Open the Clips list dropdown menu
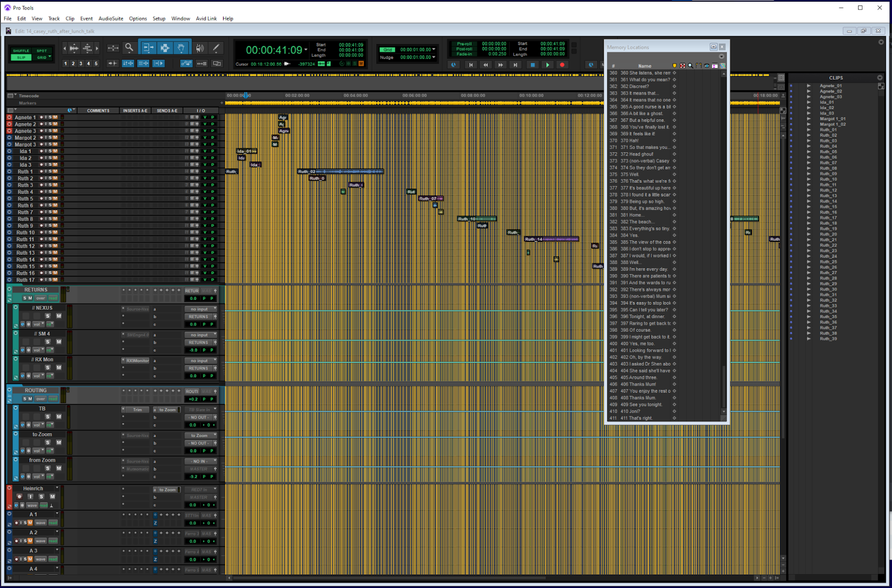The height and width of the screenshot is (588, 892). coord(880,77)
